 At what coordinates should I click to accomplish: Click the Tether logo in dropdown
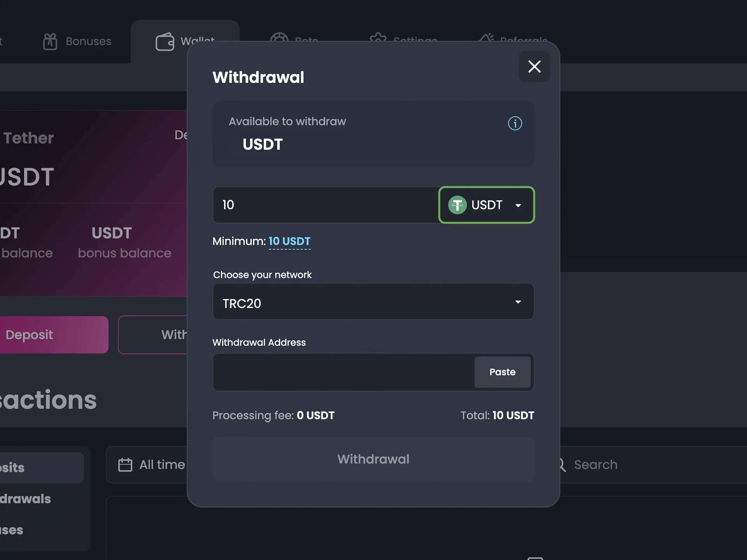tap(458, 205)
